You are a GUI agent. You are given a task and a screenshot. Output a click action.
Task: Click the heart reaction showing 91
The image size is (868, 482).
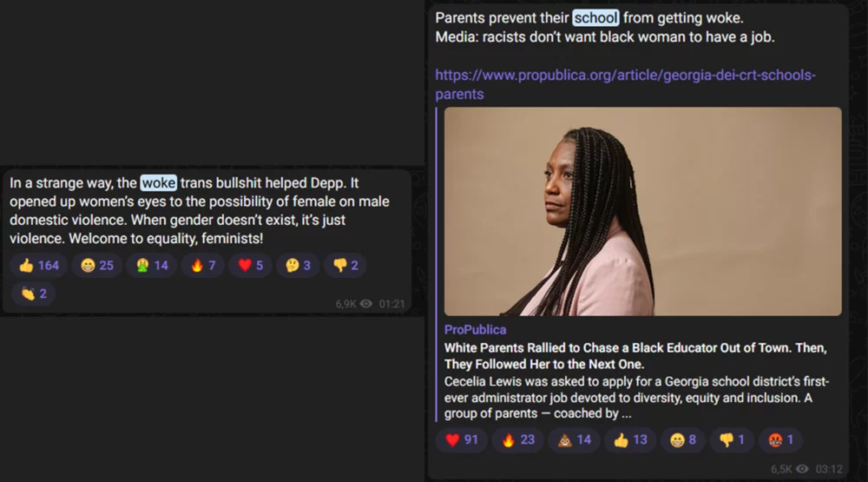pos(462,440)
